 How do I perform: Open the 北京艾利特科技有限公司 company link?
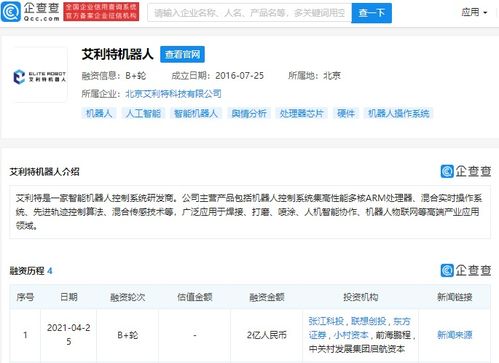[173, 94]
